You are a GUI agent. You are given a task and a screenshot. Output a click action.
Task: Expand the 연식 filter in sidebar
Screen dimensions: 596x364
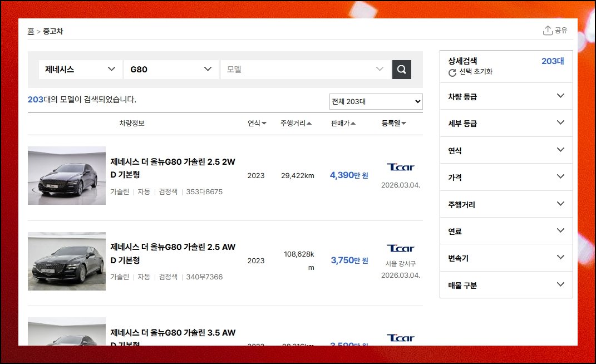[506, 150]
